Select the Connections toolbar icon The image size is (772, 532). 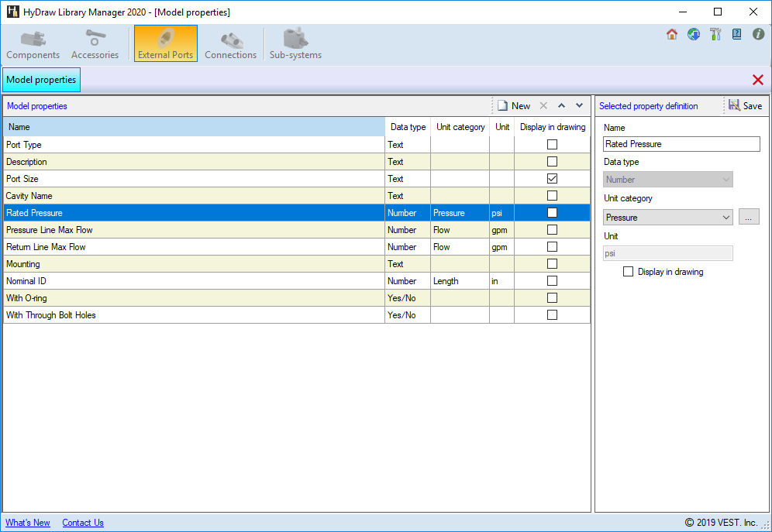click(230, 44)
